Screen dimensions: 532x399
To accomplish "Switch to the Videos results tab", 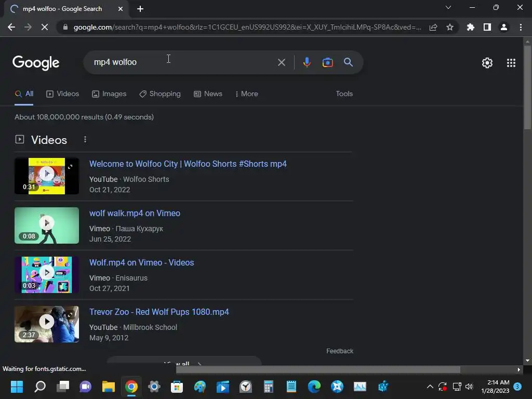I will pos(63,94).
